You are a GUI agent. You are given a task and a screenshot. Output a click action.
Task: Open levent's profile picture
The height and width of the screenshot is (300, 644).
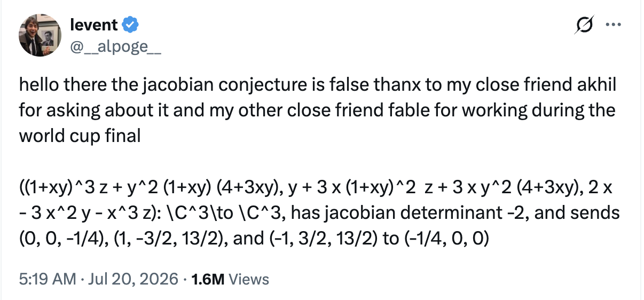[x=40, y=35]
